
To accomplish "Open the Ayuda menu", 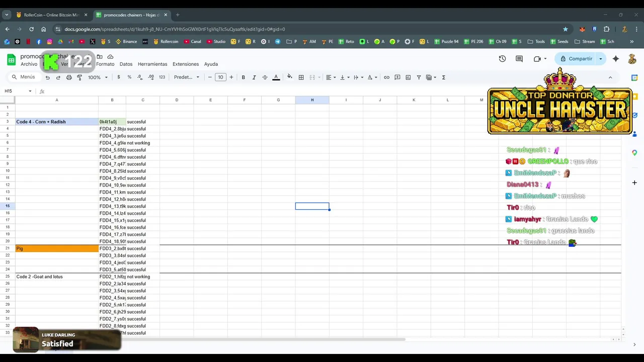I will (x=211, y=64).
